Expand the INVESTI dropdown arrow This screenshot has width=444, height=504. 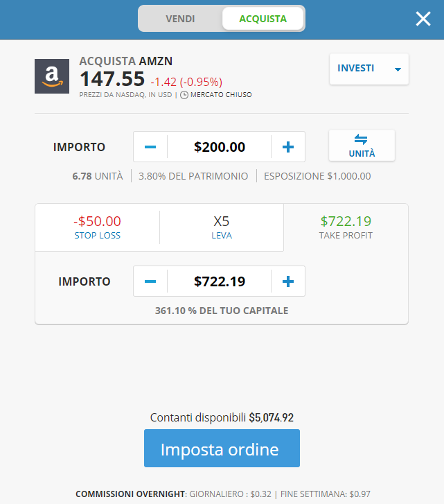[x=398, y=69]
